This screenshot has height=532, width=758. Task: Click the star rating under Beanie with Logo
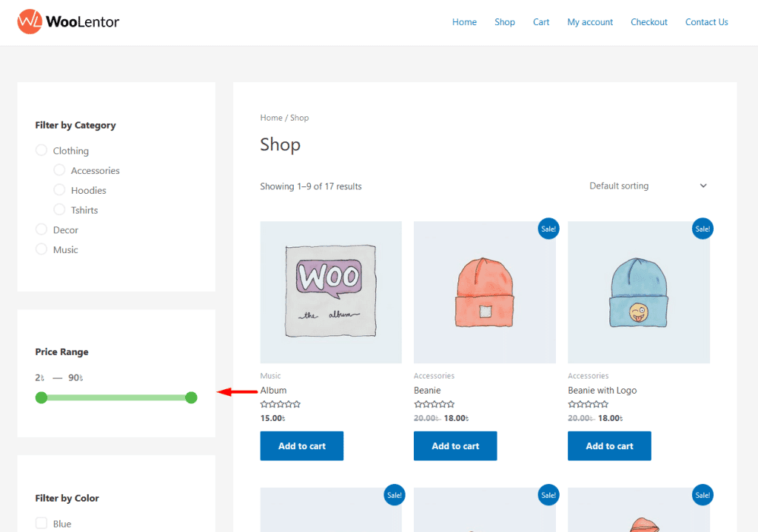tap(588, 405)
